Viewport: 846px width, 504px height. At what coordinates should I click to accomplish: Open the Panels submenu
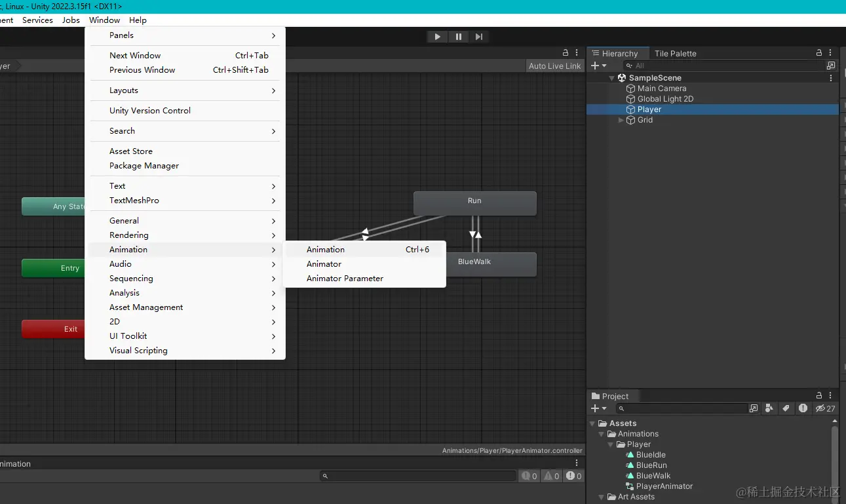click(185, 35)
